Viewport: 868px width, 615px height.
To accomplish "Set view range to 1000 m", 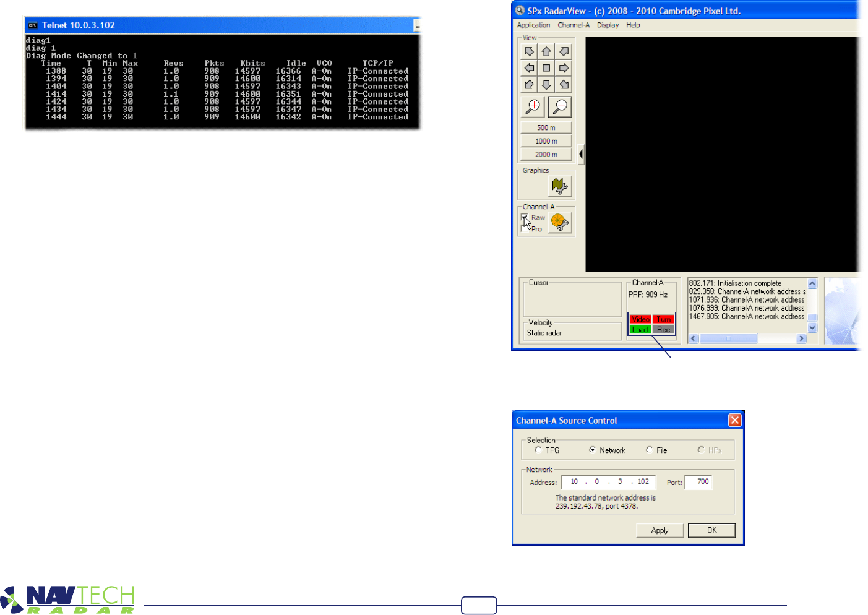I will coord(546,141).
